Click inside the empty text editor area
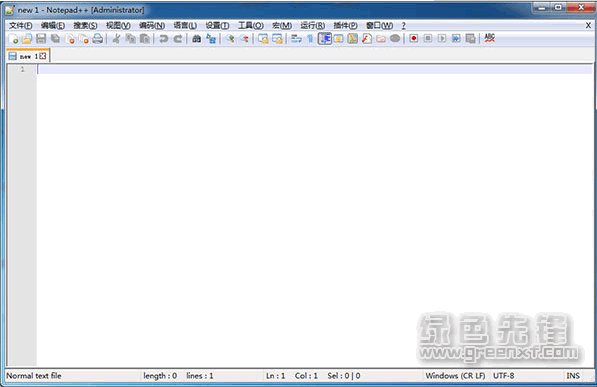 coord(314,219)
